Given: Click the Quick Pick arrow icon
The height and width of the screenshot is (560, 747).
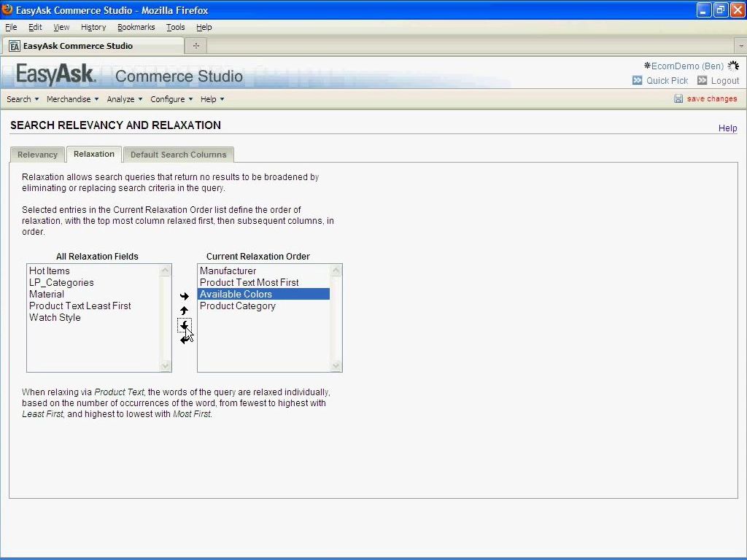Looking at the screenshot, I should tap(637, 80).
